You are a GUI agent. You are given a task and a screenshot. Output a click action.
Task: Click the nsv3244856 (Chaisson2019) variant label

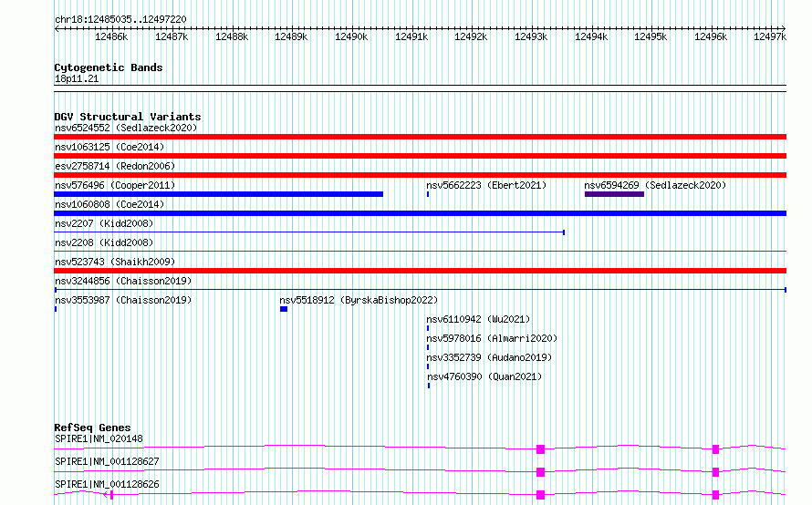[123, 281]
